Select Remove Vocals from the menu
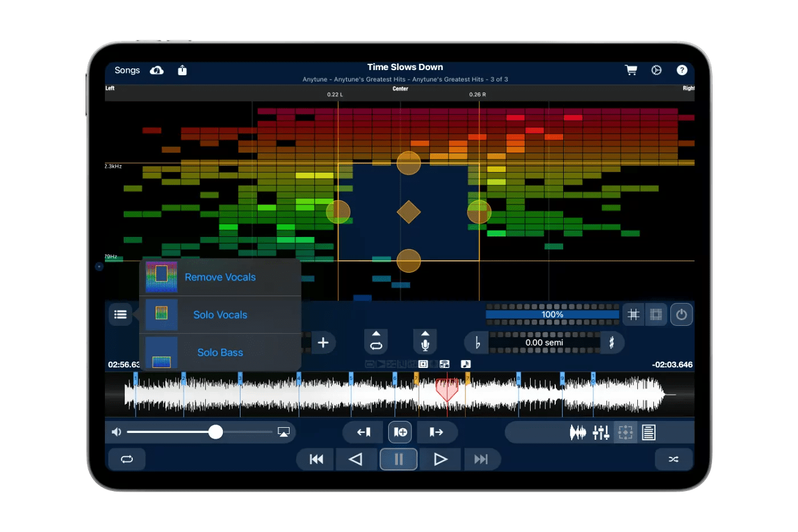Viewport: 798px width, 532px height. 220,277
